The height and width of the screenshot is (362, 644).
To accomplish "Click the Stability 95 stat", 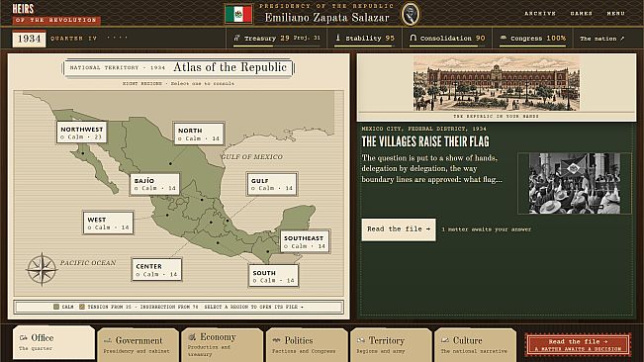I will 364,39.
